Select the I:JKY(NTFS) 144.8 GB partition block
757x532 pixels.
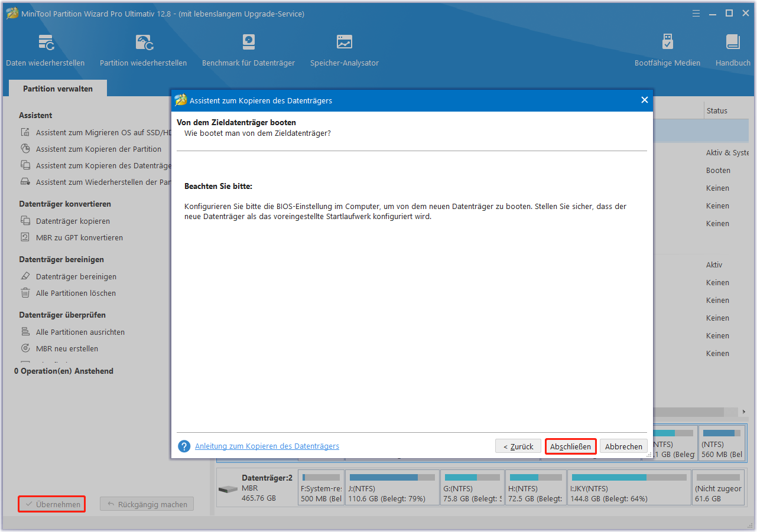click(629, 487)
